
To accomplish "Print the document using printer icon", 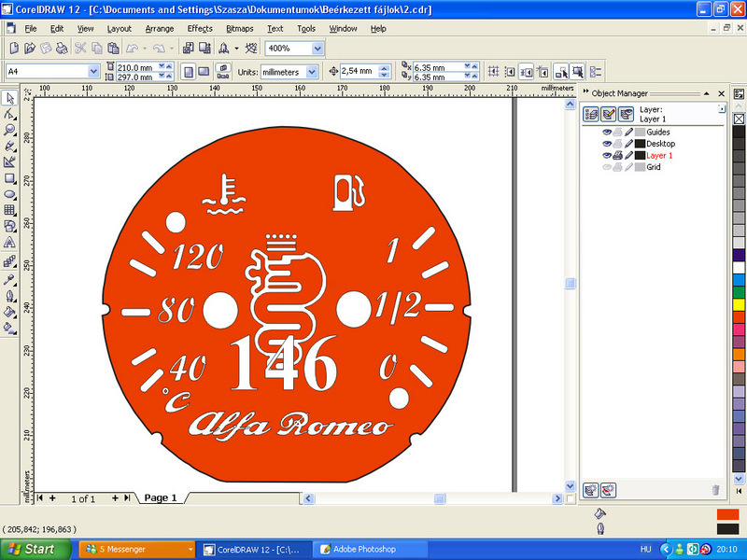I will pyautogui.click(x=62, y=49).
